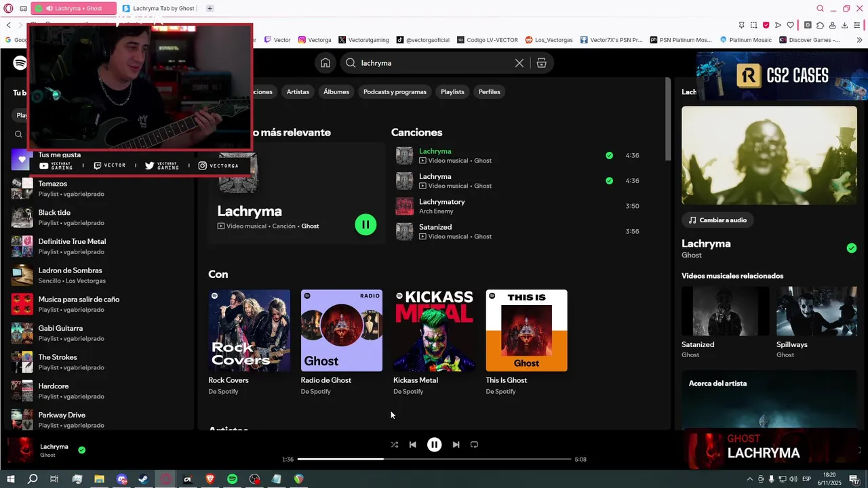
Task: Open the Kickass Metal playlist card
Action: pyautogui.click(x=434, y=343)
